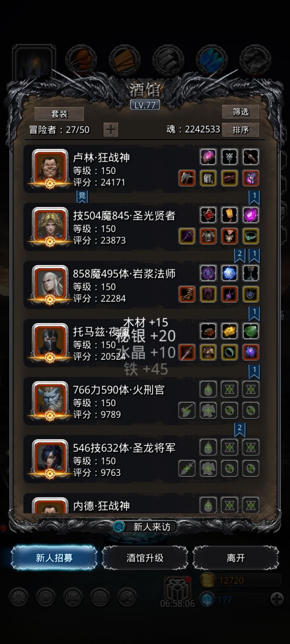
Task: Click the axe weapon icon of 卢林·狂战神
Action: click(187, 178)
